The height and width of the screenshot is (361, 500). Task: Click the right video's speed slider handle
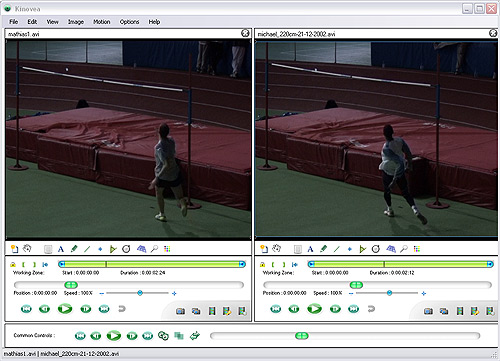[389, 293]
